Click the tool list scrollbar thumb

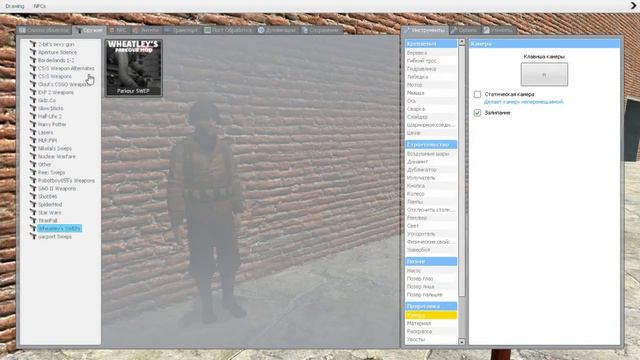[462, 171]
